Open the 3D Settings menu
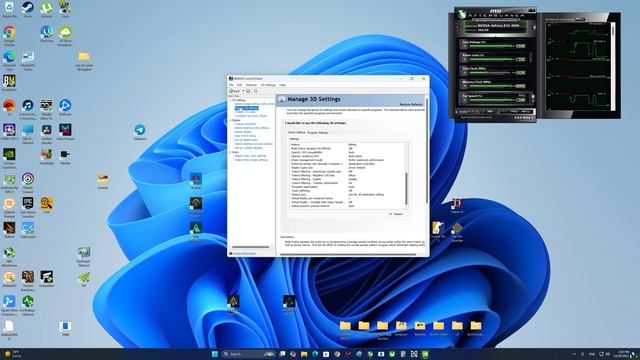This screenshot has width=640, height=360. pyautogui.click(x=268, y=85)
